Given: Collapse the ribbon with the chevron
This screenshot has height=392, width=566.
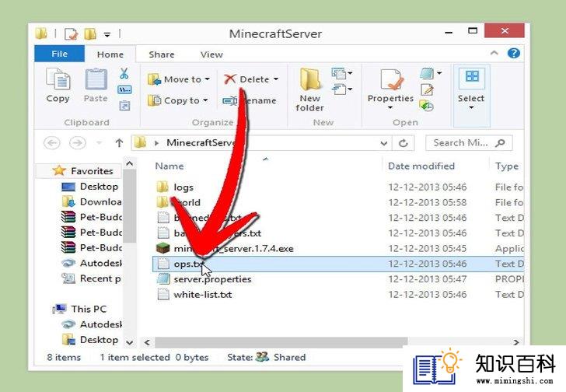Looking at the screenshot, I should pos(494,54).
